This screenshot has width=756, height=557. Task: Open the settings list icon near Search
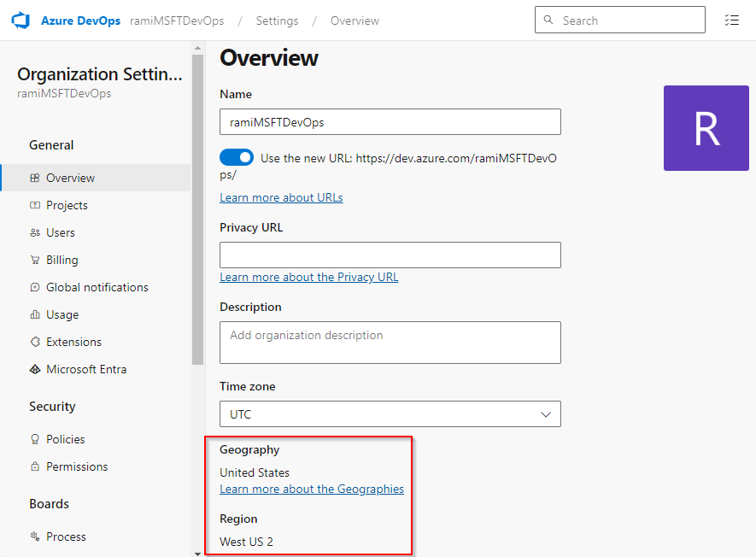click(x=732, y=20)
